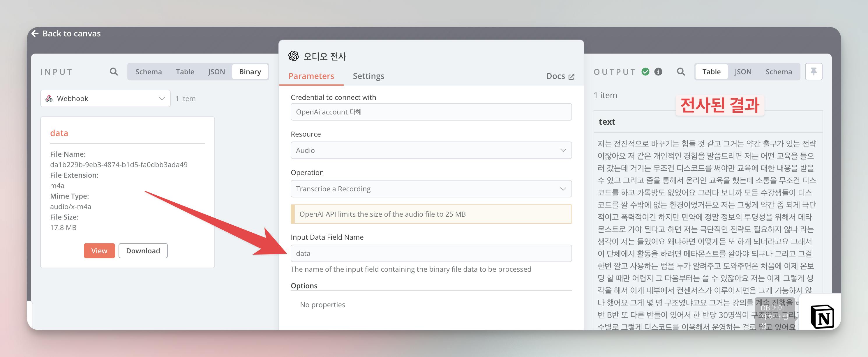
Task: Open the Parameters tab
Action: 311,76
